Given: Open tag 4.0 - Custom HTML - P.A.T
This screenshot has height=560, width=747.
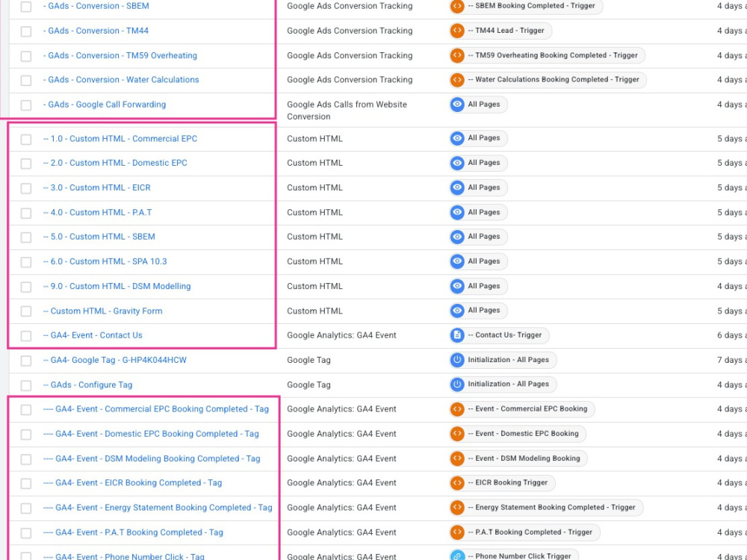Looking at the screenshot, I should click(97, 212).
